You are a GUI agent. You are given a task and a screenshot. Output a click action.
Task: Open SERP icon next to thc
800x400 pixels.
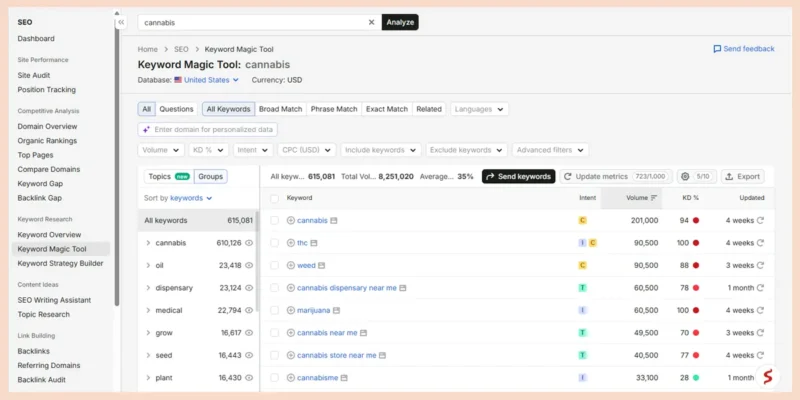pyautogui.click(x=314, y=243)
